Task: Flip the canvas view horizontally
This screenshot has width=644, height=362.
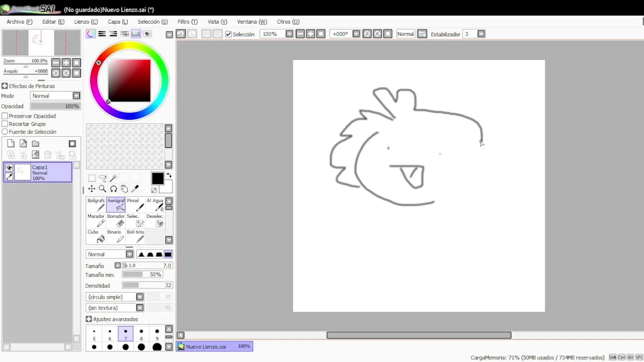Action: pyautogui.click(x=422, y=34)
